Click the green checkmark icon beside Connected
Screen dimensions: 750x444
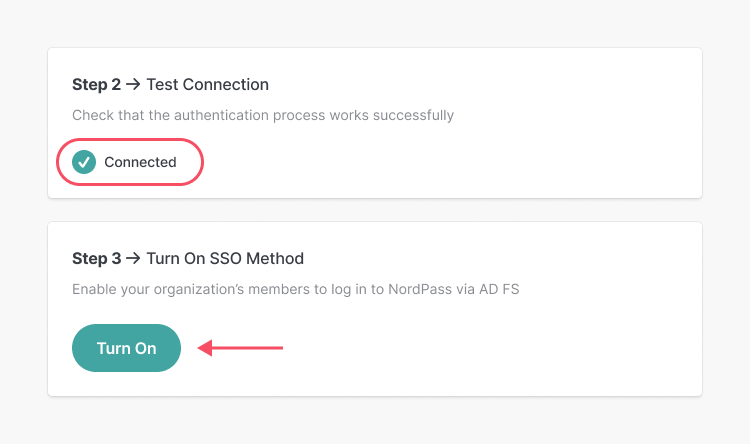pos(84,162)
